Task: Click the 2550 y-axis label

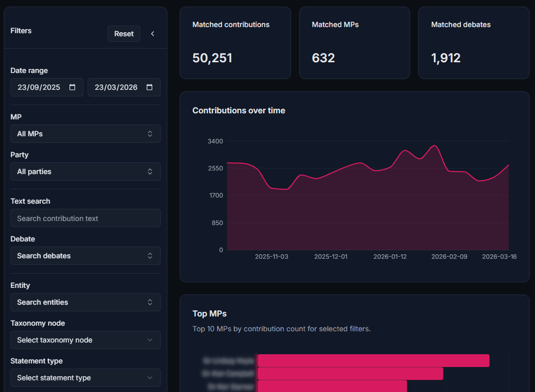Action: [x=215, y=168]
